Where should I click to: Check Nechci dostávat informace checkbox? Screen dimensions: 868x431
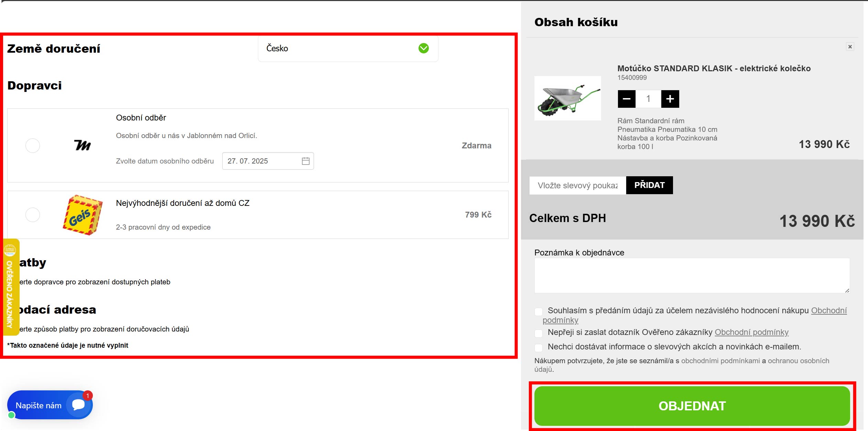pyautogui.click(x=539, y=347)
